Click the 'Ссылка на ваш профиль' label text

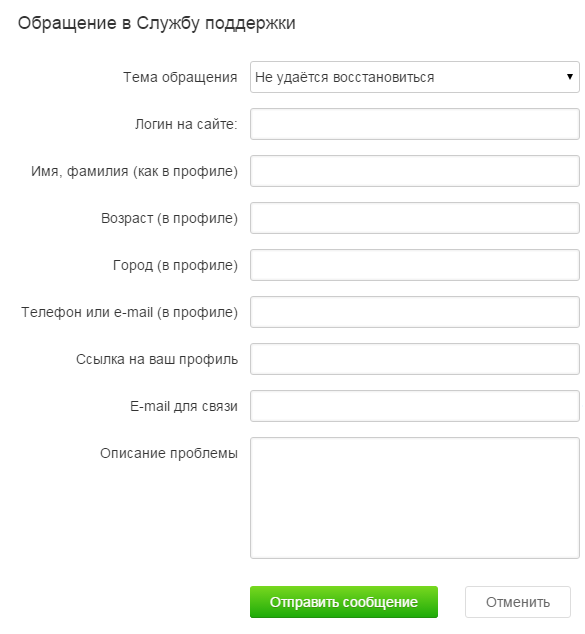pos(157,359)
